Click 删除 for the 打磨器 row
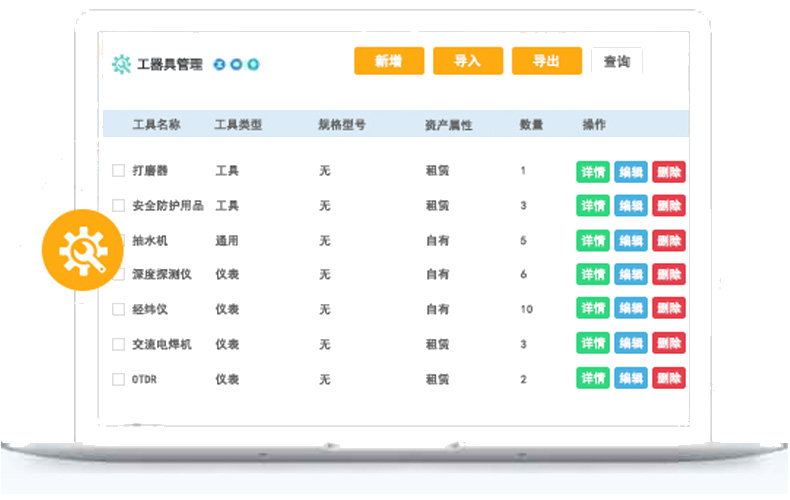Screen dimensions: 790x500 [669, 172]
